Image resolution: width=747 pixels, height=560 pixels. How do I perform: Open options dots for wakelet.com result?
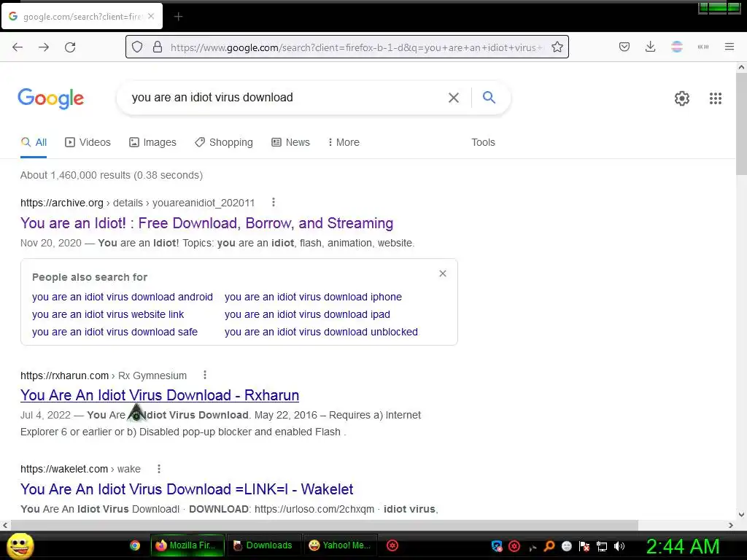click(x=158, y=469)
